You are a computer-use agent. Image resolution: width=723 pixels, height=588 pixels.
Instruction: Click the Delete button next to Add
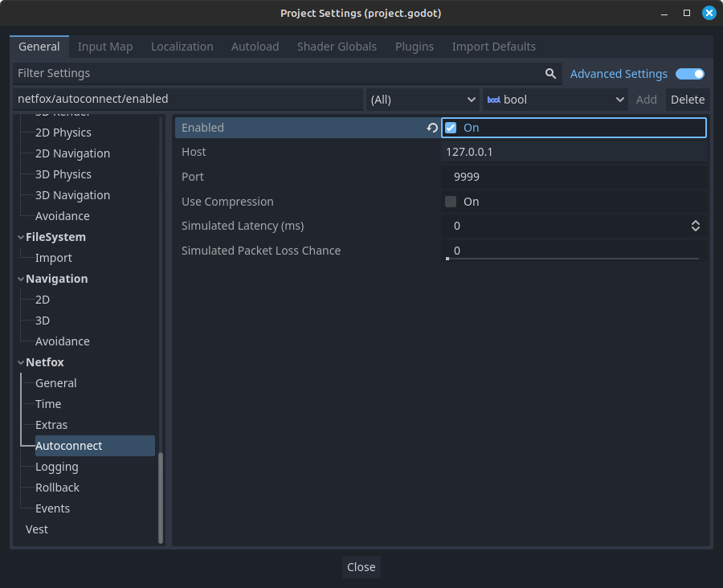click(x=688, y=100)
